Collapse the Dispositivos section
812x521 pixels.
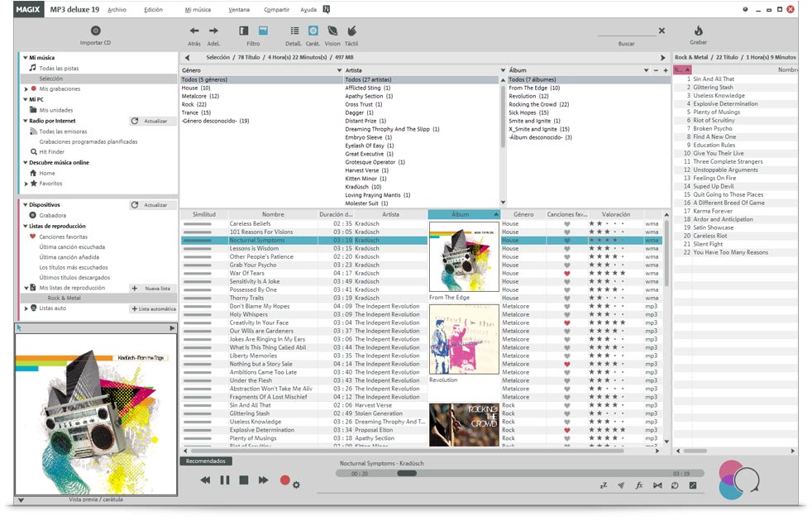tap(25, 204)
